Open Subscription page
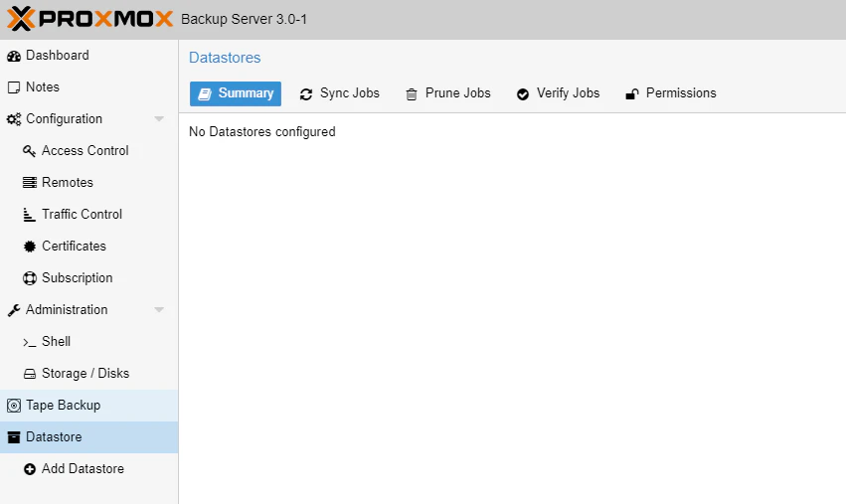 pos(89,278)
